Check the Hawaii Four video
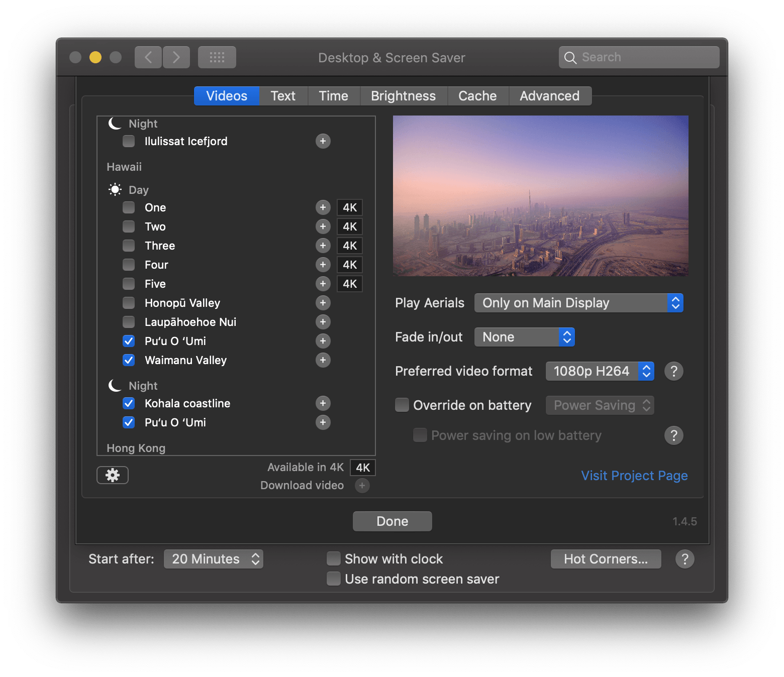Image resolution: width=784 pixels, height=677 pixels. (x=129, y=265)
